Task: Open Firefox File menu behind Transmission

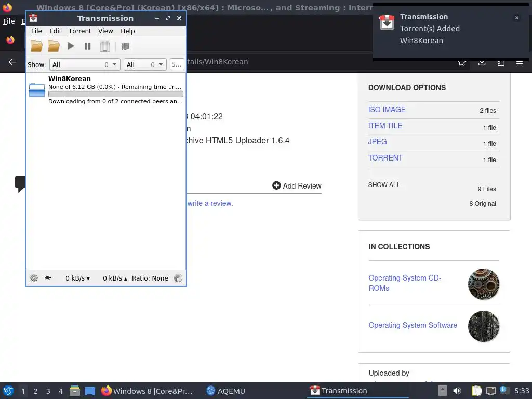Action: 9,21
